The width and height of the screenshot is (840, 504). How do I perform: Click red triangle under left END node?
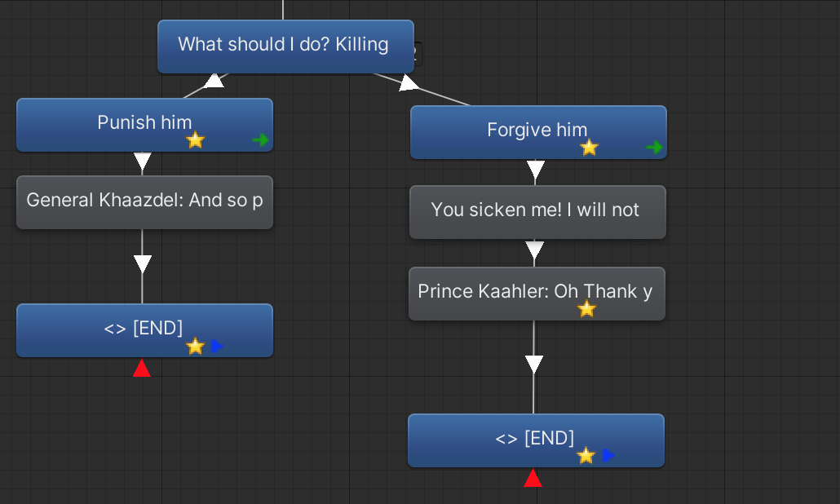pyautogui.click(x=142, y=369)
